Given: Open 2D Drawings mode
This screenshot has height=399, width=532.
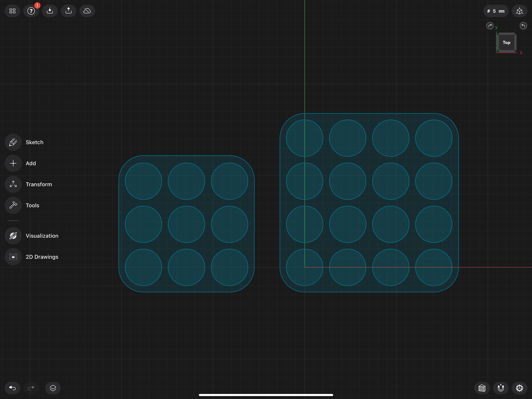Looking at the screenshot, I should 13,257.
